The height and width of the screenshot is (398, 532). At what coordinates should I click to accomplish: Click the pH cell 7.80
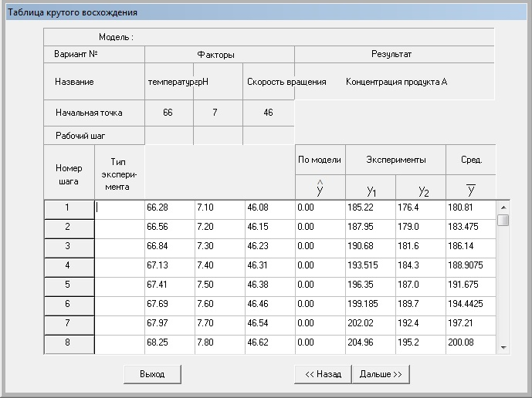[220, 345]
